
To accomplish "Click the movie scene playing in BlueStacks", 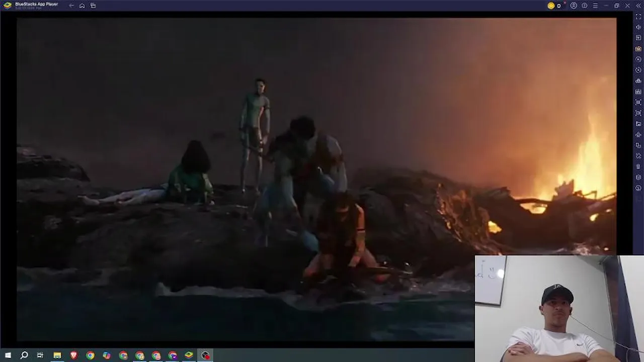I will coord(316,179).
